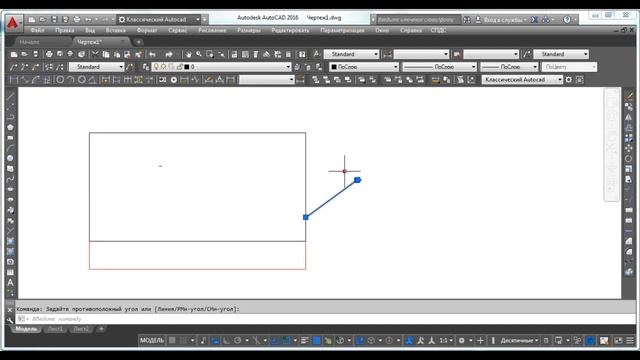Image resolution: width=640 pixels, height=360 pixels.
Task: Switch to the Начало tab
Action: pyautogui.click(x=29, y=42)
